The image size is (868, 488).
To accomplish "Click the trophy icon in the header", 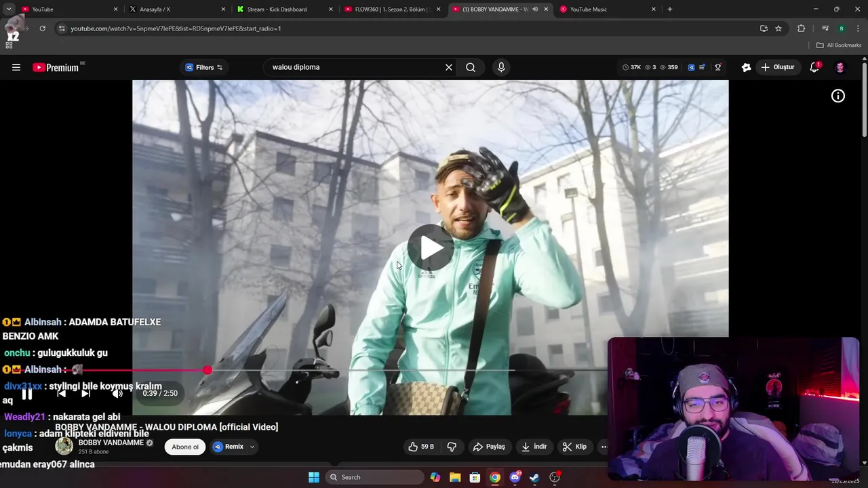I will coord(718,67).
